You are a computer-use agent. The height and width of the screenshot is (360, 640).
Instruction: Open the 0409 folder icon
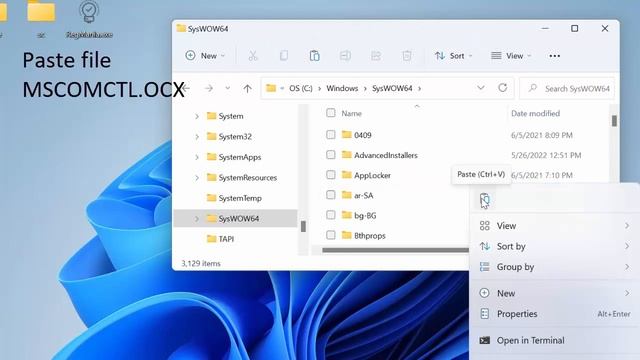(x=347, y=134)
